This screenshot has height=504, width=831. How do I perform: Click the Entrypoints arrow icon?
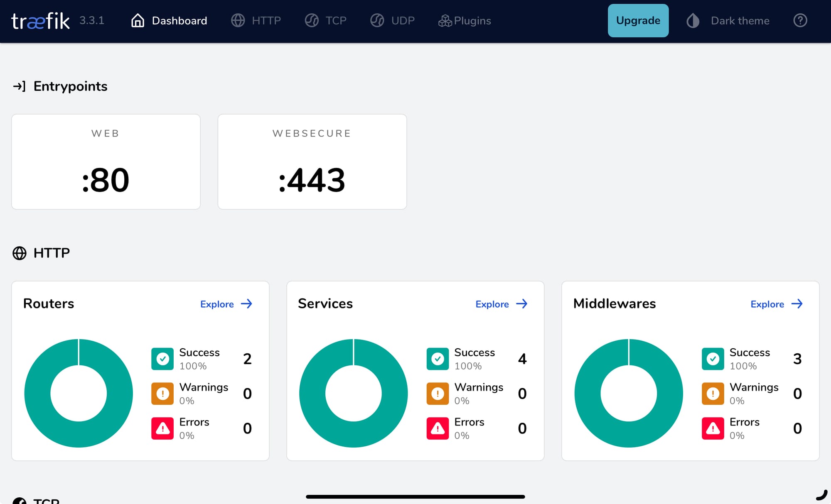19,86
